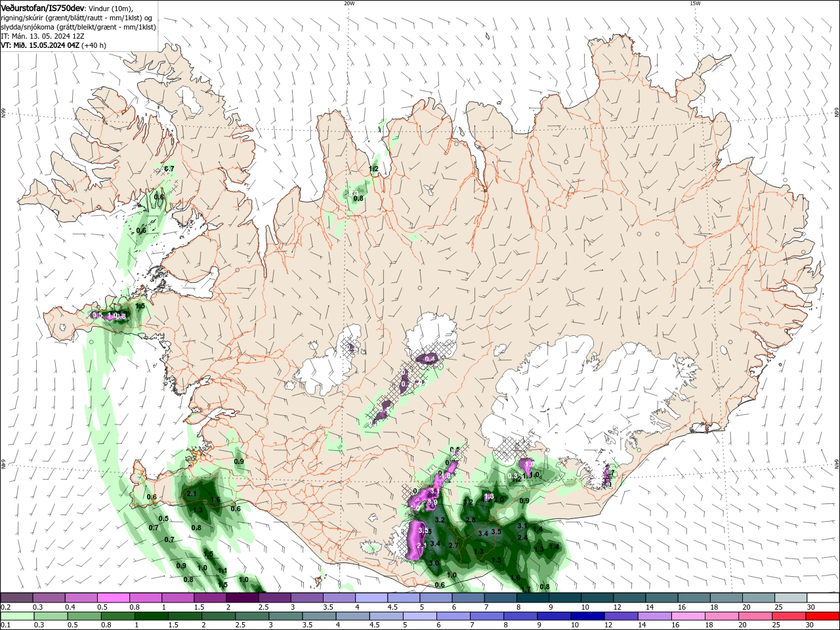Viewport: 840px width, 630px height.
Task: Click the 'rigning/skúrir' legend description line
Action: (77, 18)
